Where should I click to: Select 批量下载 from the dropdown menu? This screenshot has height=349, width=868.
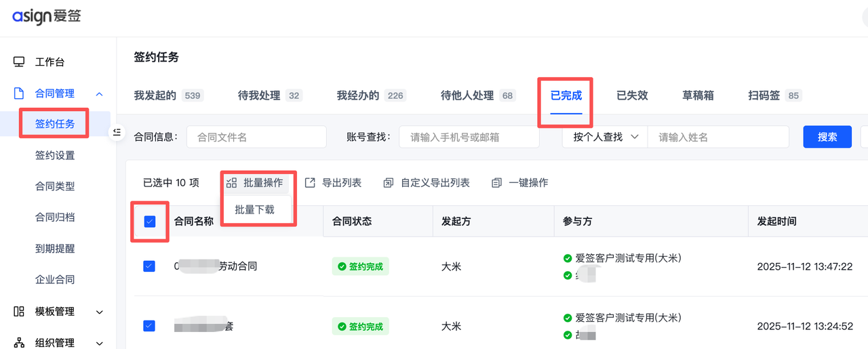tap(255, 210)
